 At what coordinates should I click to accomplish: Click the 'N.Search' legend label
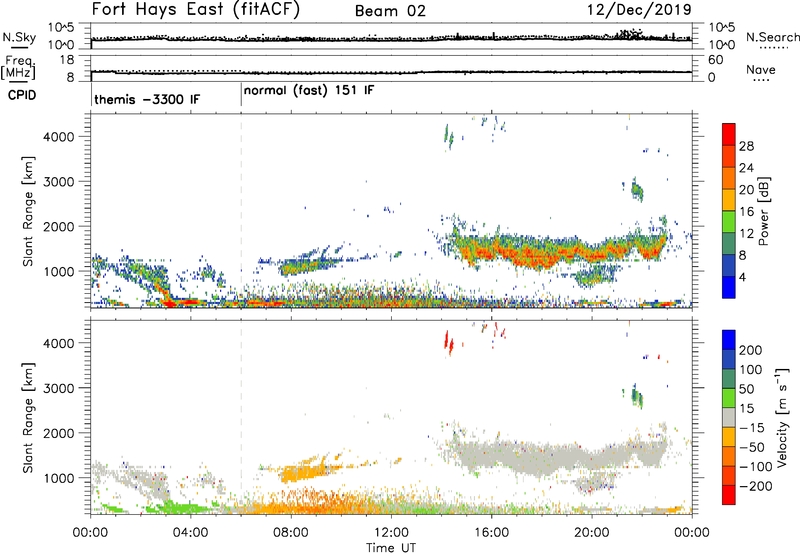coord(772,37)
